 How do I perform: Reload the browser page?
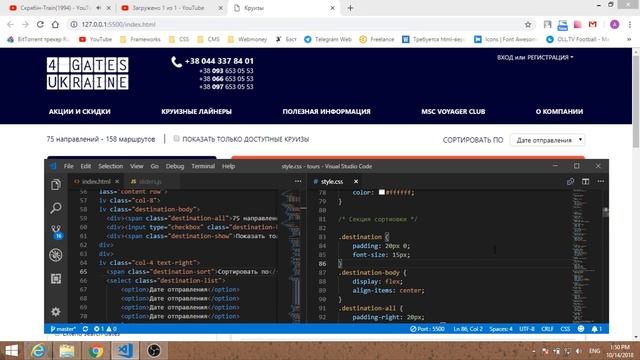tap(40, 24)
